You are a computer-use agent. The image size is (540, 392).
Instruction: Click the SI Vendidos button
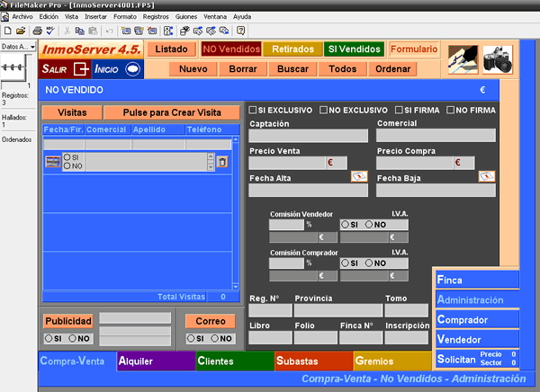tap(354, 49)
